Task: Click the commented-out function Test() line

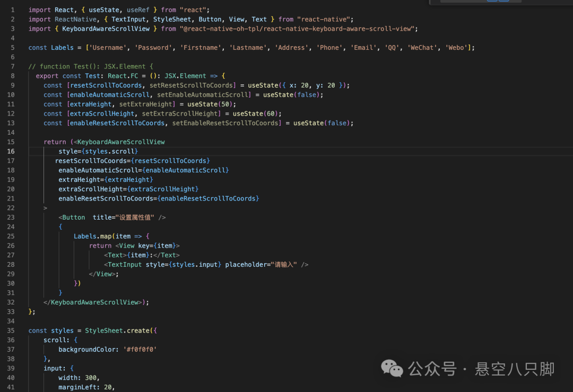Action: pyautogui.click(x=91, y=66)
